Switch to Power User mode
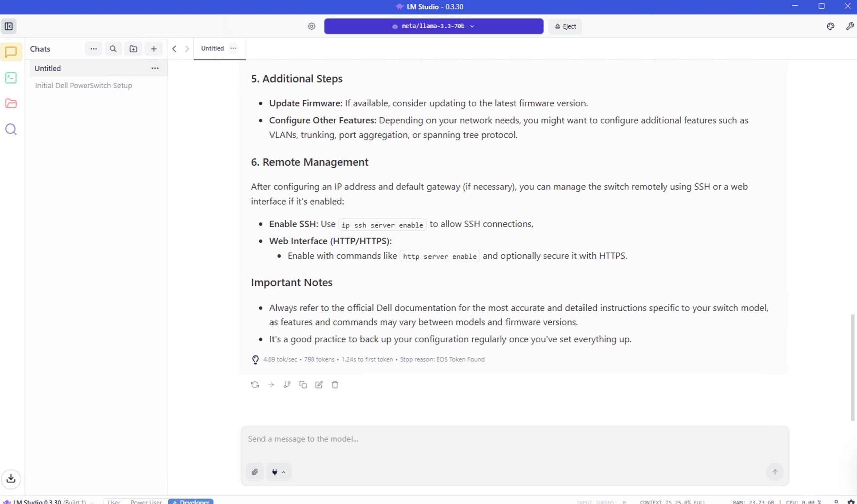 (x=146, y=502)
